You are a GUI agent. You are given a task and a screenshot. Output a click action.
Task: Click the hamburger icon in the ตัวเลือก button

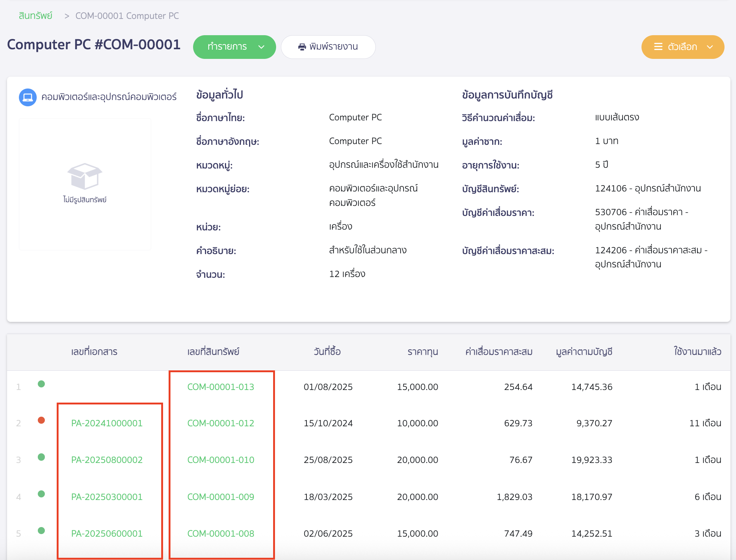(658, 47)
